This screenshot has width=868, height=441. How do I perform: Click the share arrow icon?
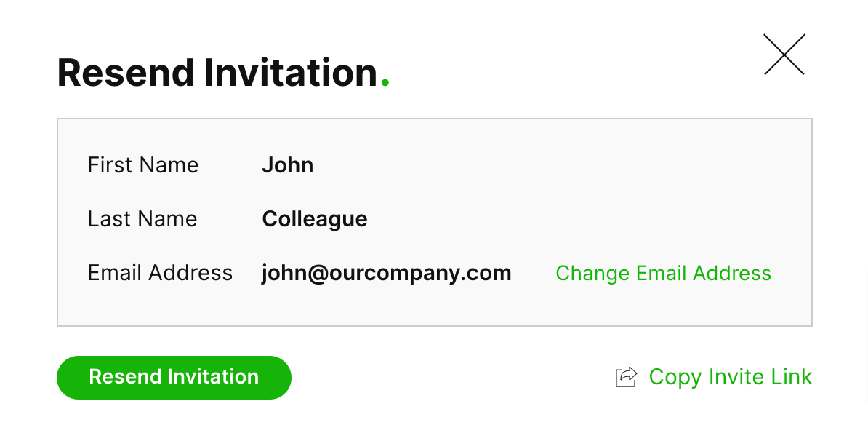(x=626, y=377)
